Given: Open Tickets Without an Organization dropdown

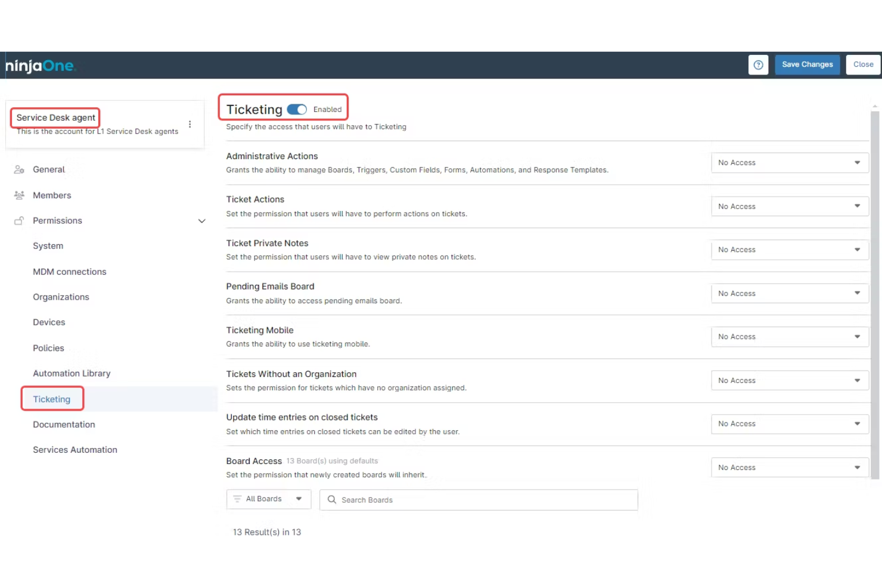Looking at the screenshot, I should click(790, 380).
